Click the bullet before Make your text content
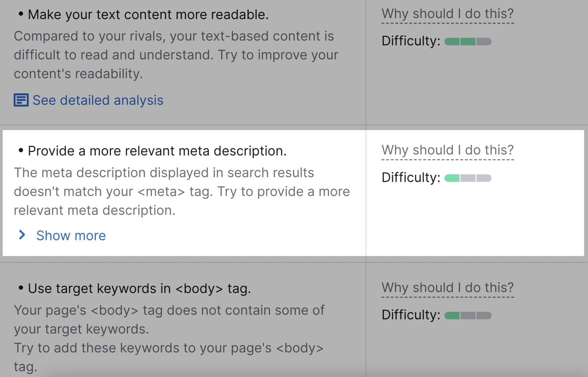588x377 pixels. (21, 14)
